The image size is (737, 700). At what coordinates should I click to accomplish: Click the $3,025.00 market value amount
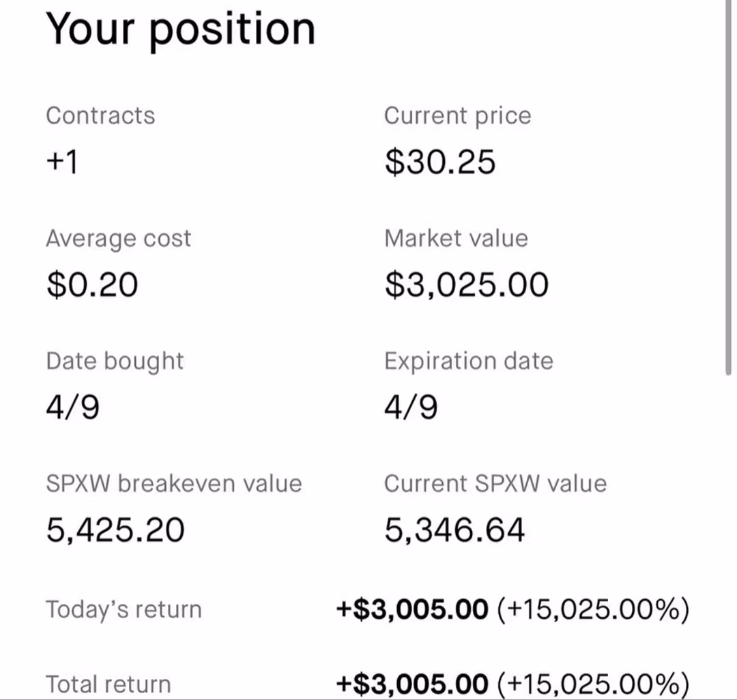coord(467,285)
